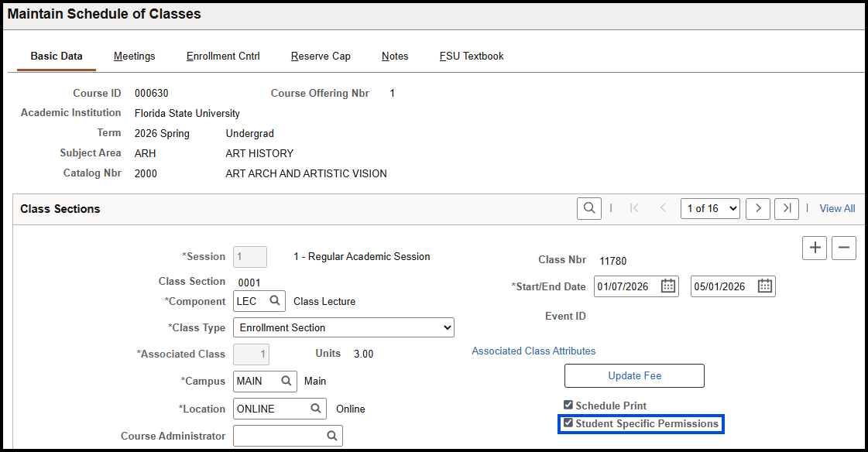Delete the current class section row
The height and width of the screenshot is (452, 868).
tap(843, 248)
